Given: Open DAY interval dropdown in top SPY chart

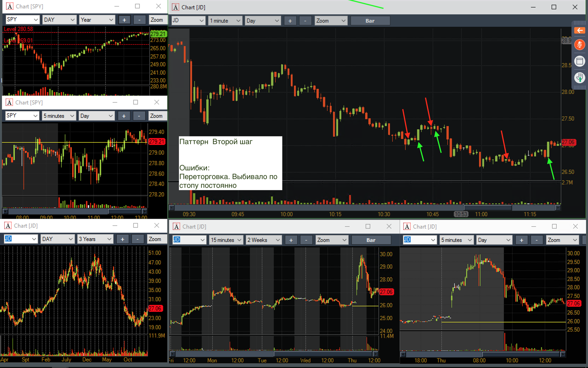Looking at the screenshot, I should 59,20.
